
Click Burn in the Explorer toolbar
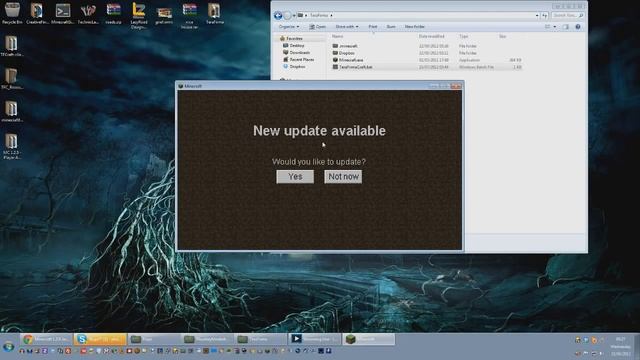click(391, 27)
